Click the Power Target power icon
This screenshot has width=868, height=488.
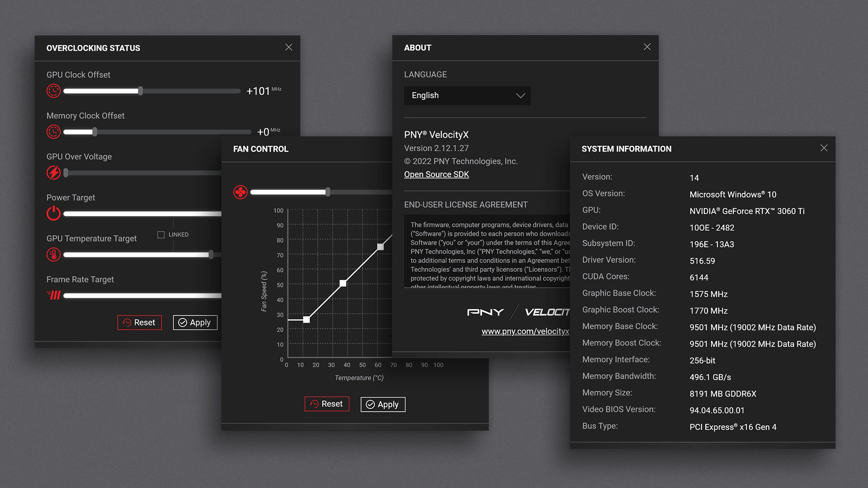53,213
